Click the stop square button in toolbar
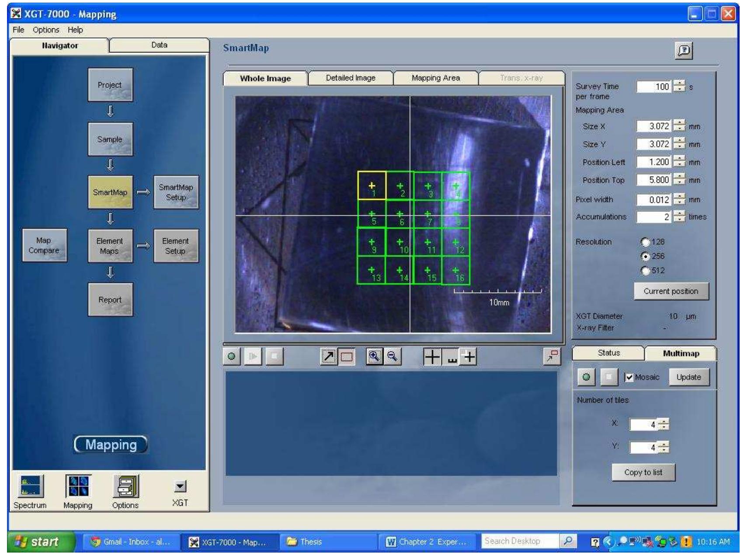The image size is (740, 560). point(274,356)
